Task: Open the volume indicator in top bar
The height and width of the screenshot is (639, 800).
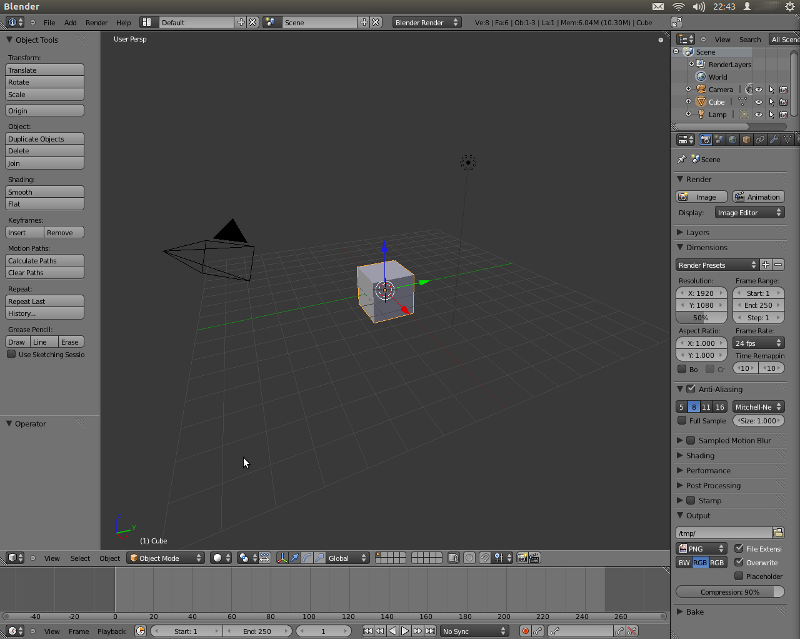Action: pyautogui.click(x=699, y=7)
